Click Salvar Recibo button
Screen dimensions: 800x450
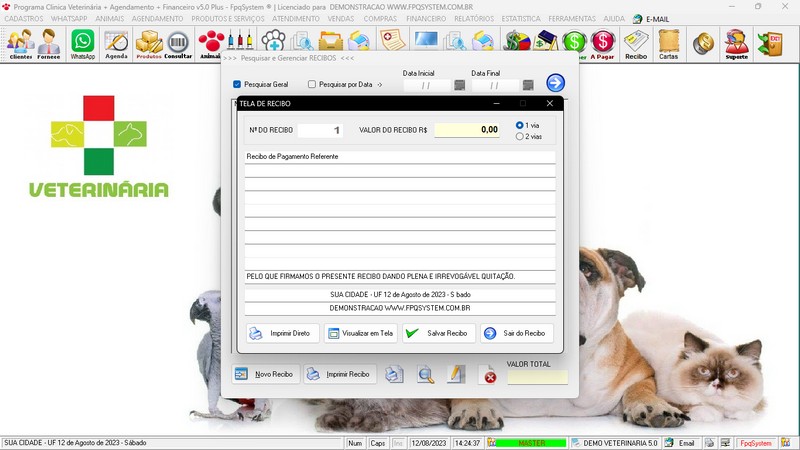(x=439, y=333)
